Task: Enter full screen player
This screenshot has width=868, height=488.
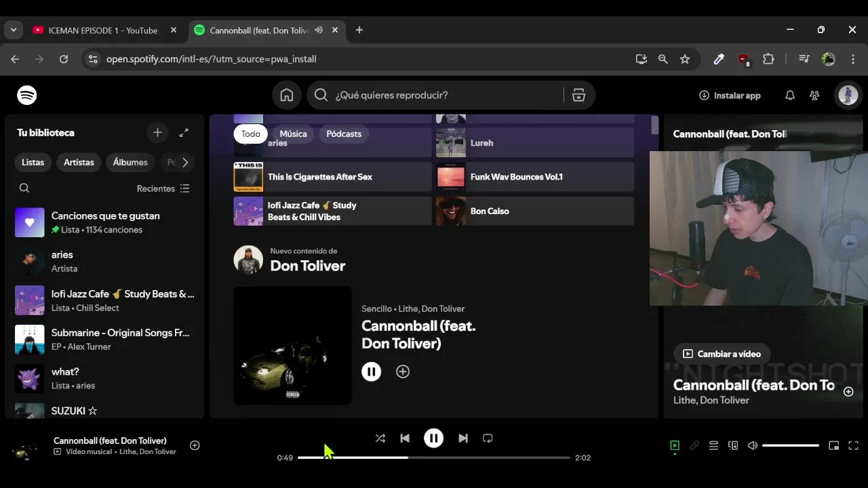Action: pyautogui.click(x=854, y=445)
